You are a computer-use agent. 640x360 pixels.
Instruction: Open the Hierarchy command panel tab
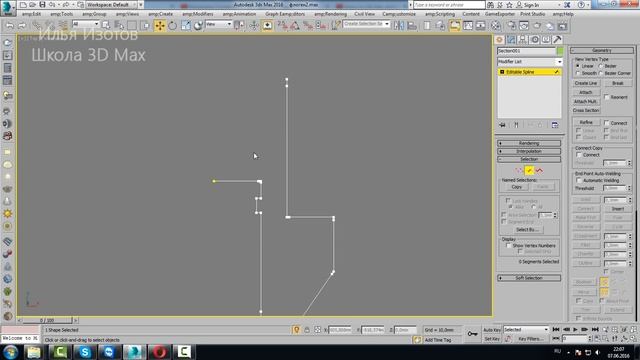[x=522, y=40]
